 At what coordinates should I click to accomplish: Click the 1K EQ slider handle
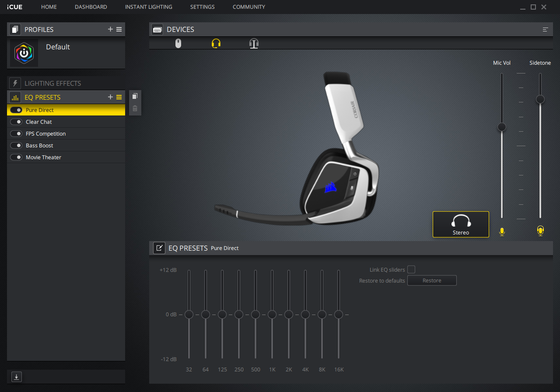point(272,315)
